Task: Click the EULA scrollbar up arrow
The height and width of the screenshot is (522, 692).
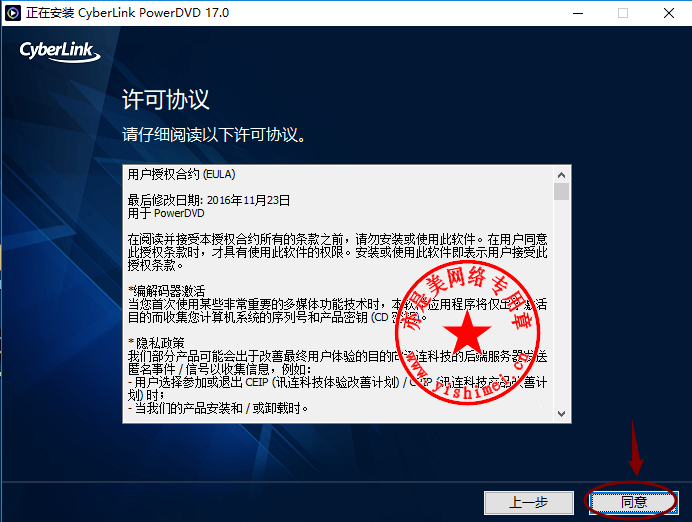Action: [561, 175]
